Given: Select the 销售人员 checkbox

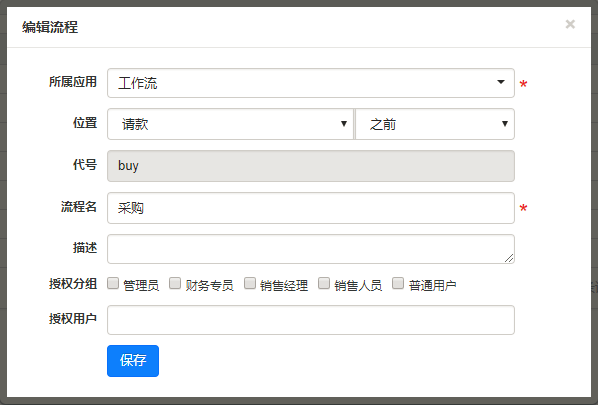Looking at the screenshot, I should 324,283.
